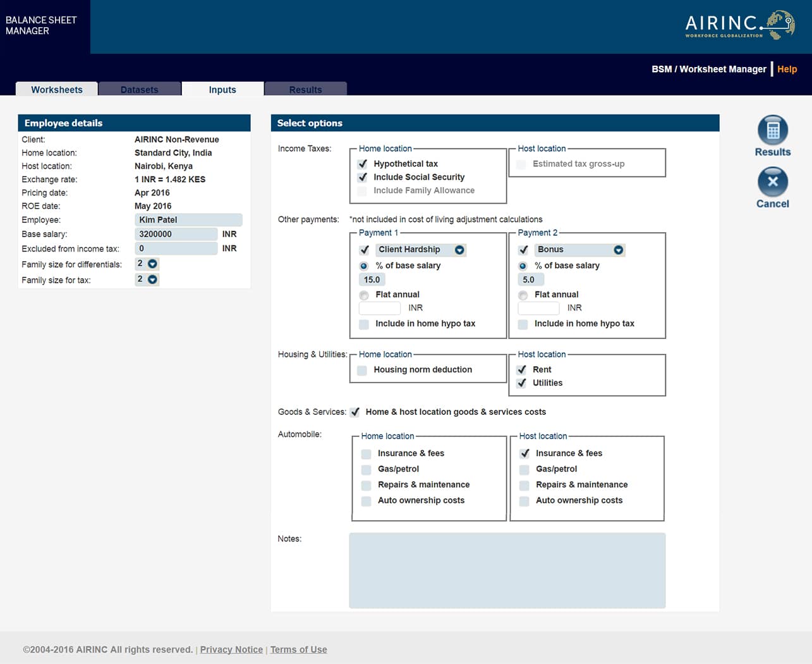
Task: Check Home location Insurance & fees
Action: click(x=366, y=454)
